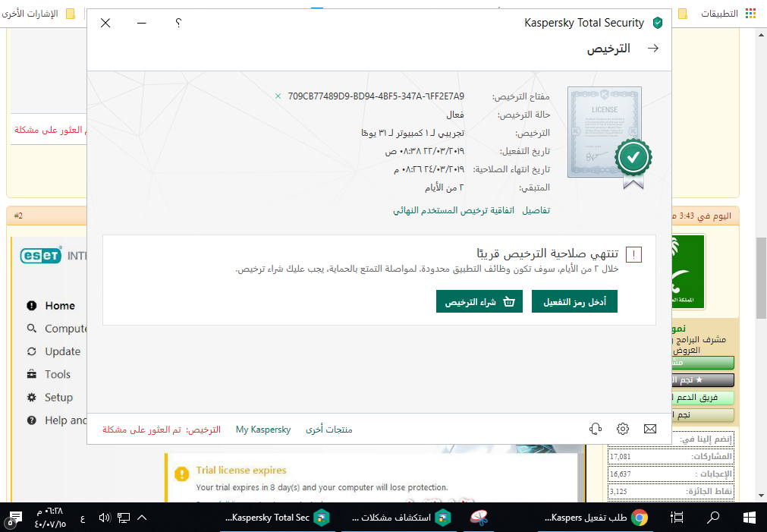
Task: Open اتفاقية ترخيص المستخدم النهائي link
Action: click(454, 210)
